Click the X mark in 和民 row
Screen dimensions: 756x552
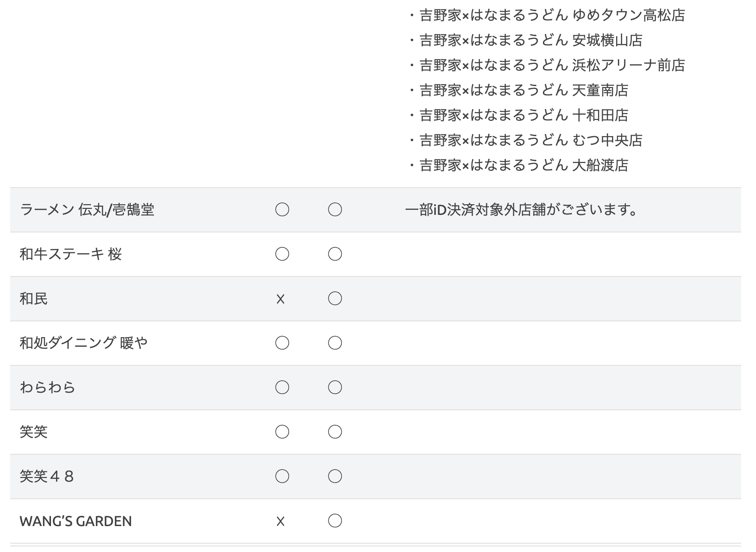coord(280,299)
